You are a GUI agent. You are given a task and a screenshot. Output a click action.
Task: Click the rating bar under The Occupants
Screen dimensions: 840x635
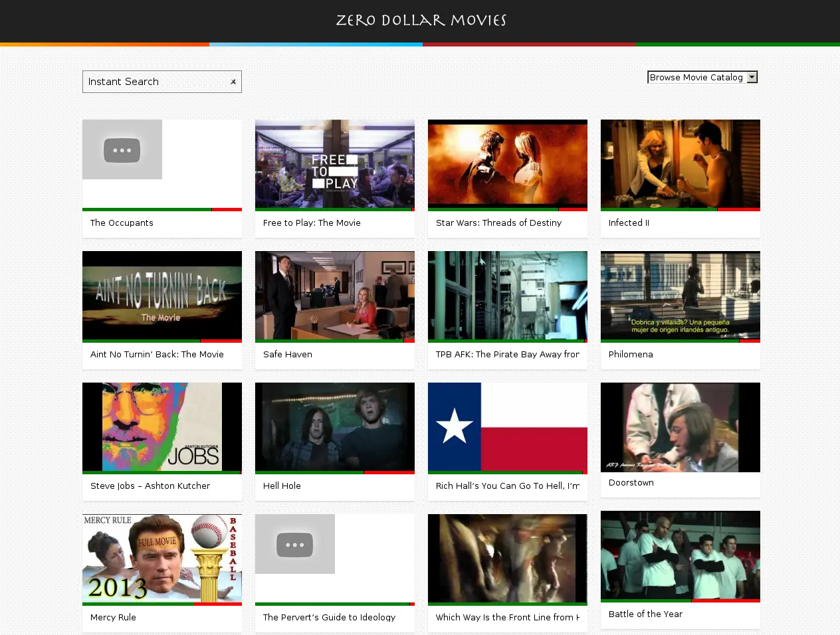pos(162,209)
